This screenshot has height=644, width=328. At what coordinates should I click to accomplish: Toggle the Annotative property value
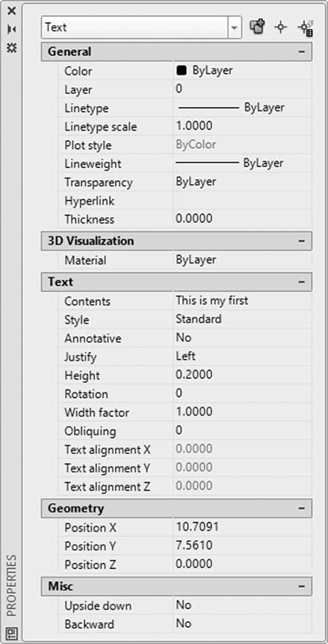[243, 338]
